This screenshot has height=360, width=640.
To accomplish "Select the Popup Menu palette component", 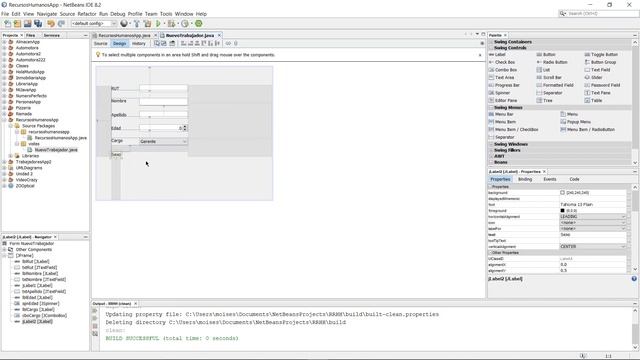I will pos(576,122).
